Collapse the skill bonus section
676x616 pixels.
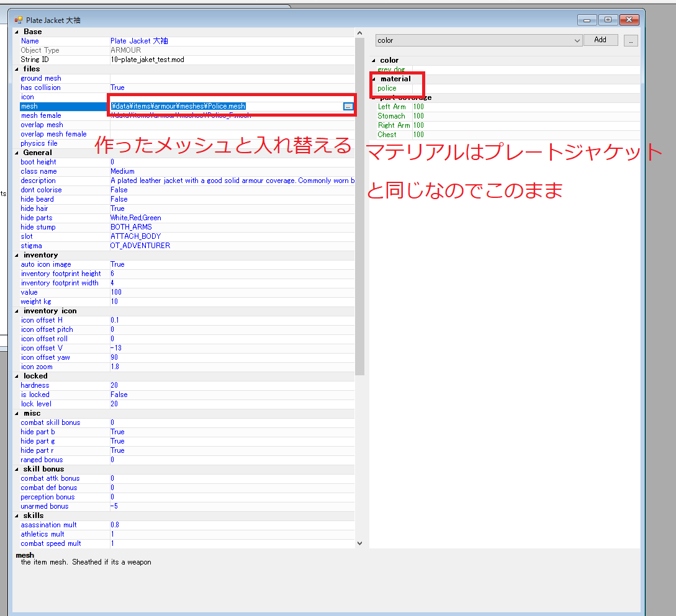point(17,469)
